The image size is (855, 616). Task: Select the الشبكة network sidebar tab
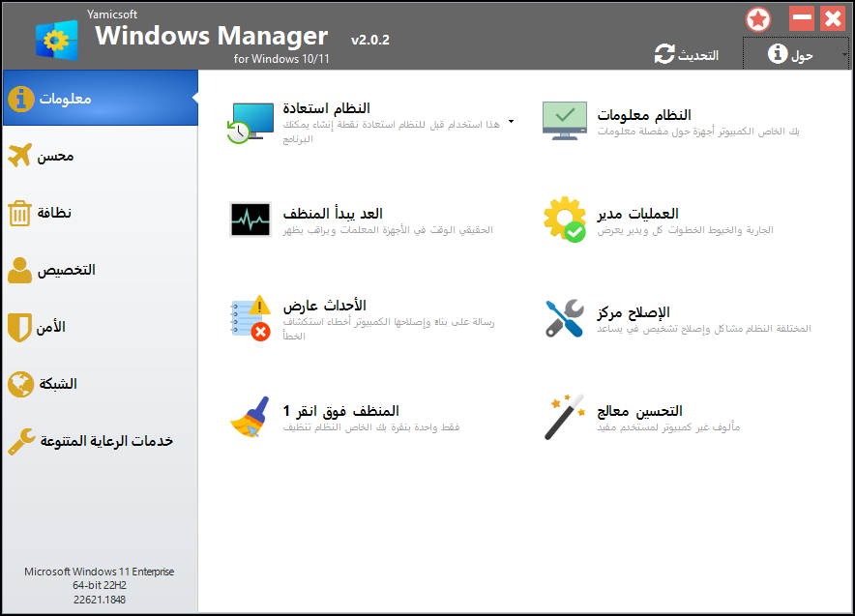pyautogui.click(x=101, y=384)
